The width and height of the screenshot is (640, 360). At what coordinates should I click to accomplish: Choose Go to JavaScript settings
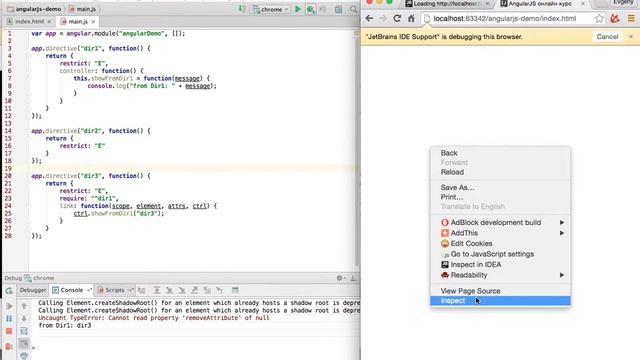(500, 254)
